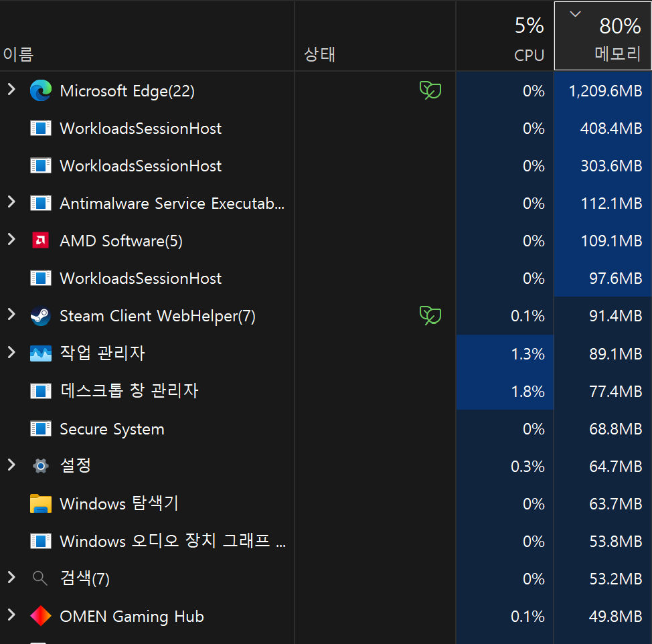Click the Microsoft Edge app icon
652x644 pixels.
[41, 90]
